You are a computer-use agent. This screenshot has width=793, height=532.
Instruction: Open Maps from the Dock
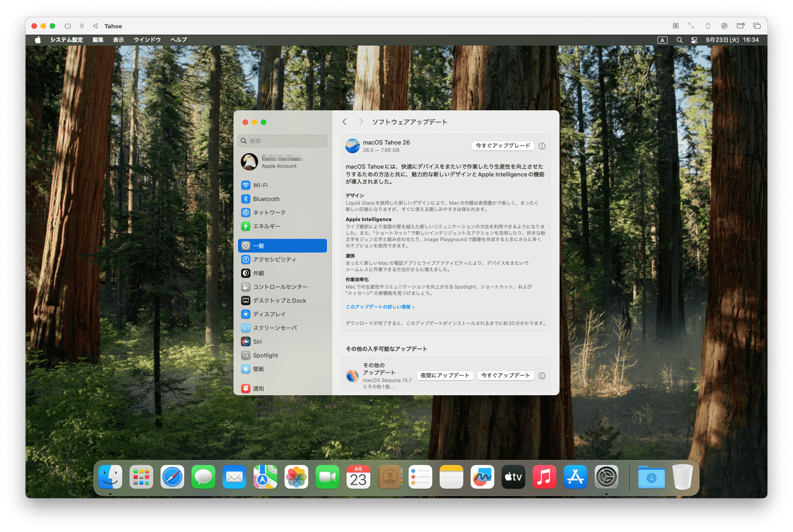(x=265, y=477)
